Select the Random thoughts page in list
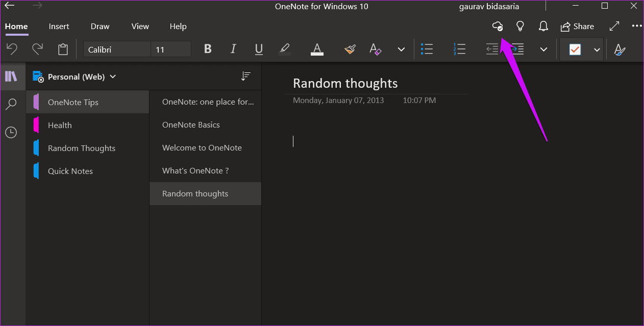This screenshot has width=644, height=326. coord(206,193)
